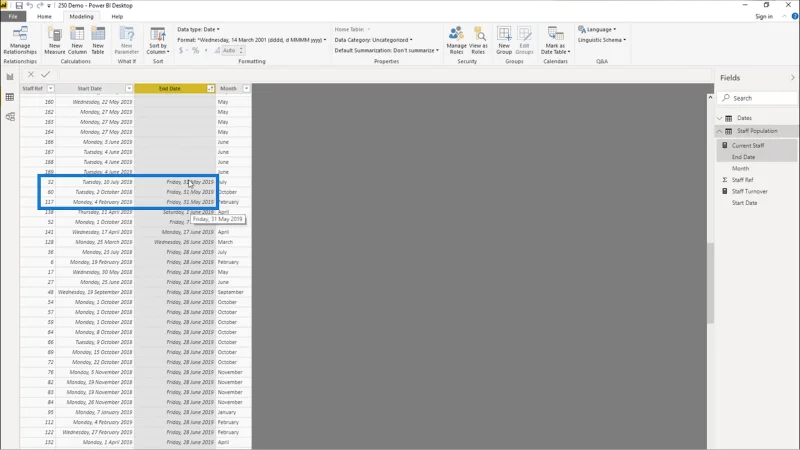Open Manage Roles
This screenshot has height=450, width=800.
pyautogui.click(x=456, y=40)
